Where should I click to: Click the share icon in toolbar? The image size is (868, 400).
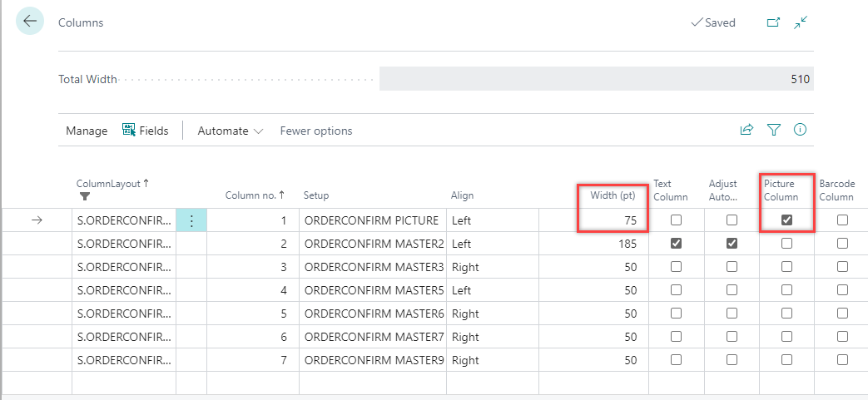pos(746,130)
